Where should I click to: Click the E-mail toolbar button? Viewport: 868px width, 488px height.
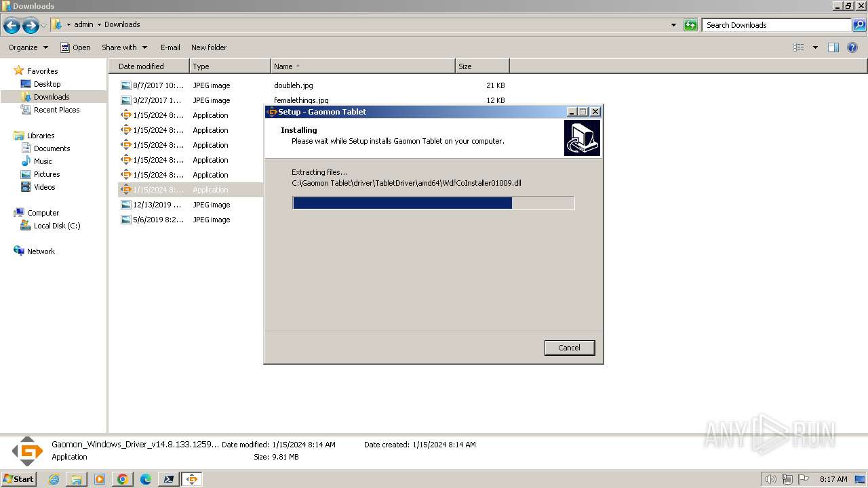pyautogui.click(x=170, y=47)
